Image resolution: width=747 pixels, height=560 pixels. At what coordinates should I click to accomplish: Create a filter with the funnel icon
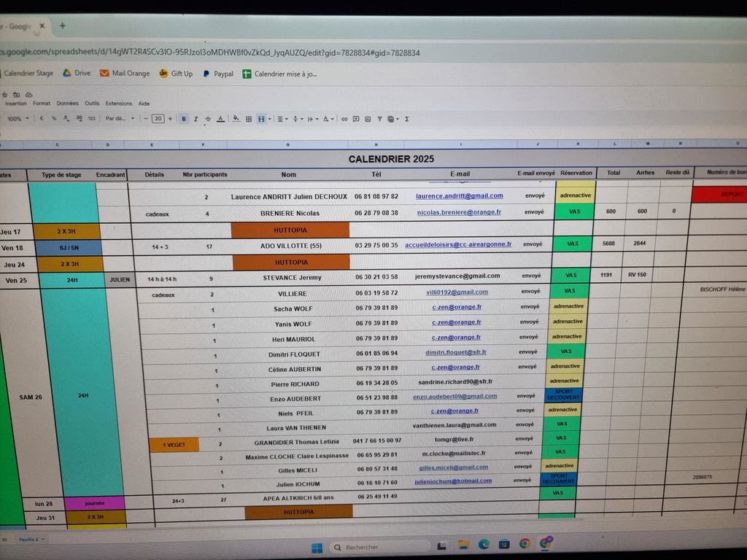[x=379, y=119]
